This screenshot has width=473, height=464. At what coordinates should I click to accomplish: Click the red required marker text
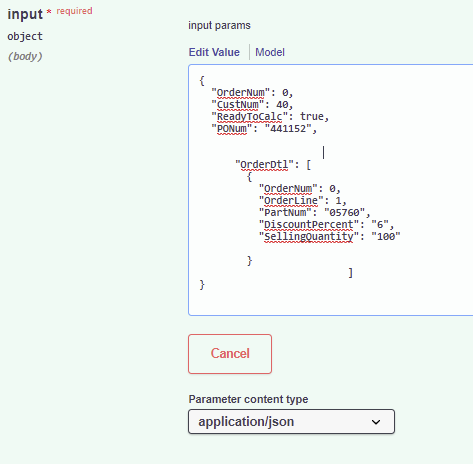(x=74, y=11)
